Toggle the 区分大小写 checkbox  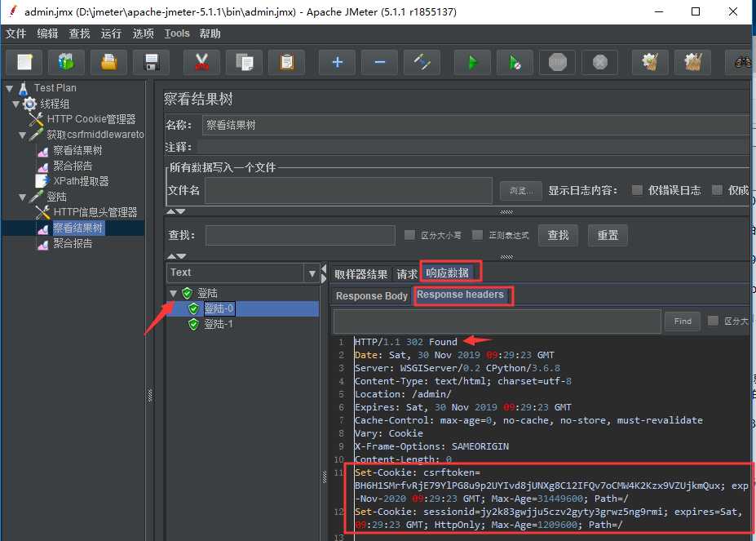point(410,235)
